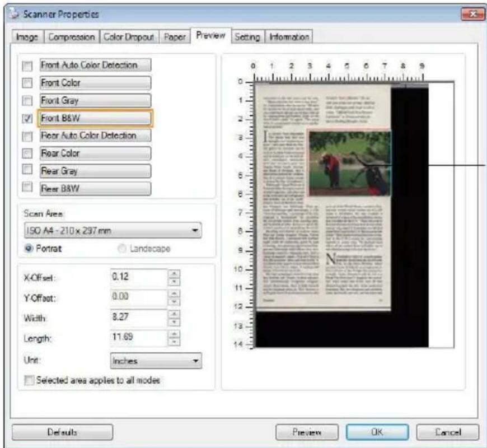Image resolution: width=487 pixels, height=448 pixels.
Task: Open the Setting tab
Action: pos(247,37)
